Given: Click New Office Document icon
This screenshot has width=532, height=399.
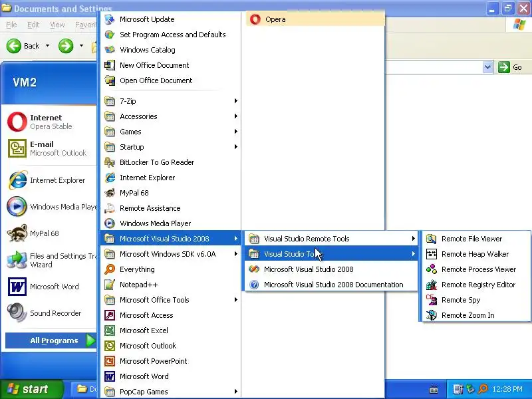Looking at the screenshot, I should (110, 65).
